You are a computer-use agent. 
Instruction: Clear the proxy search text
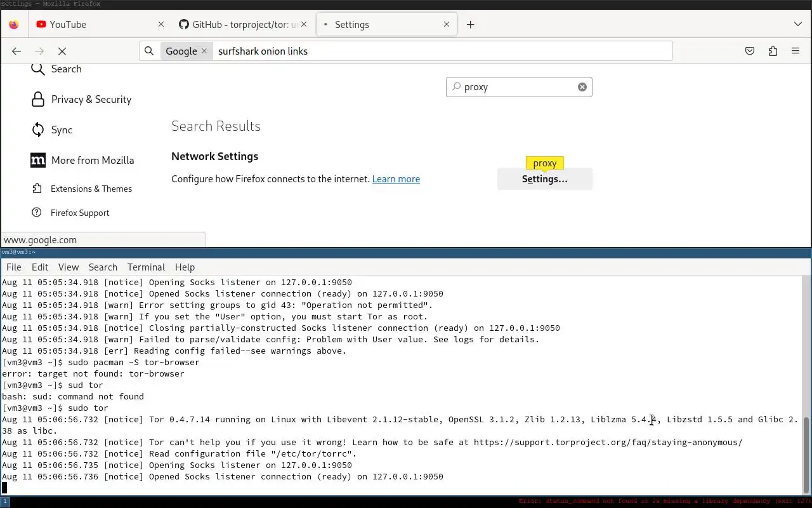coord(582,87)
